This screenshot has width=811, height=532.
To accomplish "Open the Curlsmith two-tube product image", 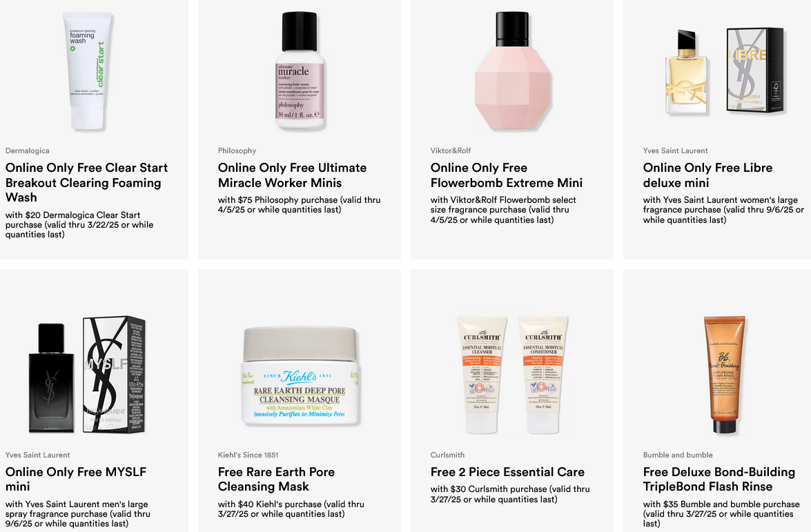I will [512, 375].
